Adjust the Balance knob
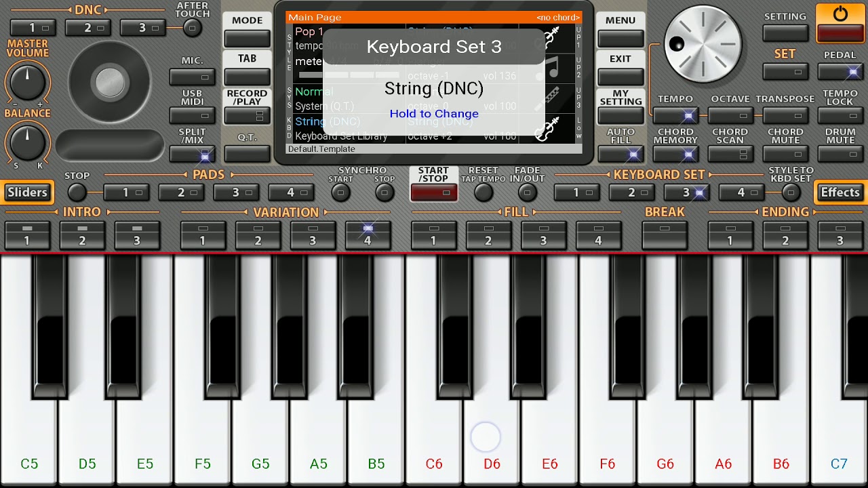This screenshot has height=488, width=868. [x=28, y=143]
